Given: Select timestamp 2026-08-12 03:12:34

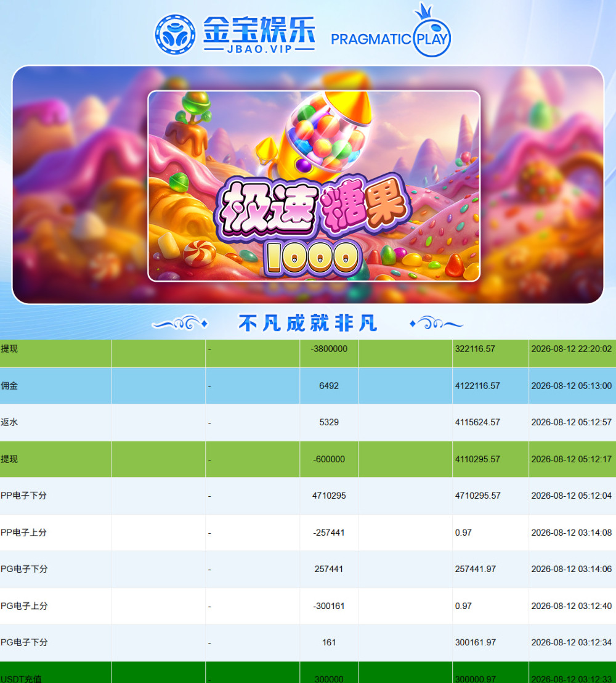Looking at the screenshot, I should 571,643.
